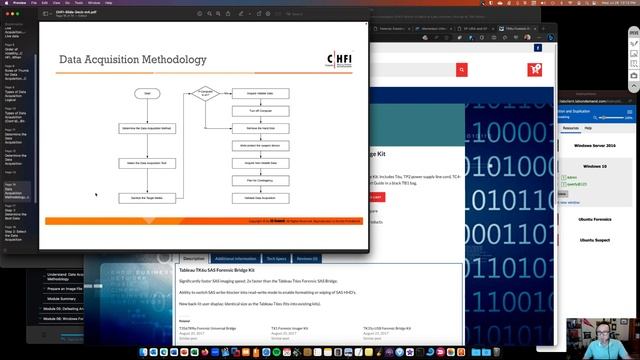Switch to the Resources tab in lab
Screen dimensions: 640x360
[x=571, y=128]
